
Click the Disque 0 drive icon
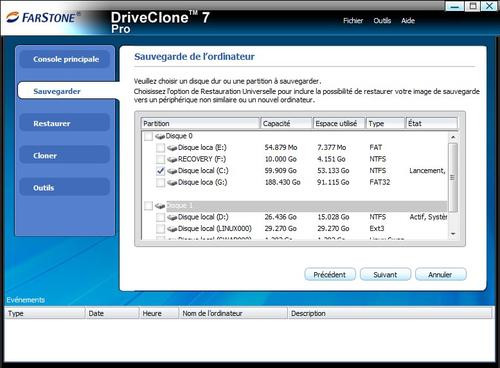pos(160,136)
